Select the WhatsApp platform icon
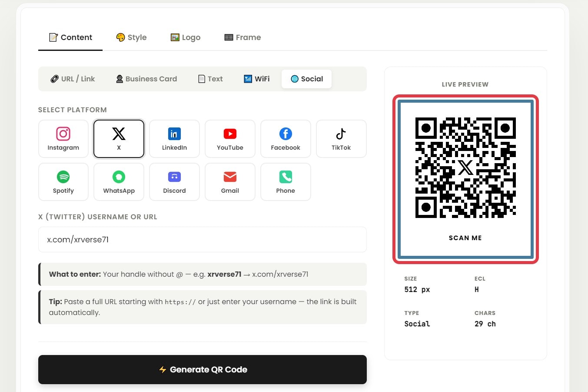 (119, 181)
